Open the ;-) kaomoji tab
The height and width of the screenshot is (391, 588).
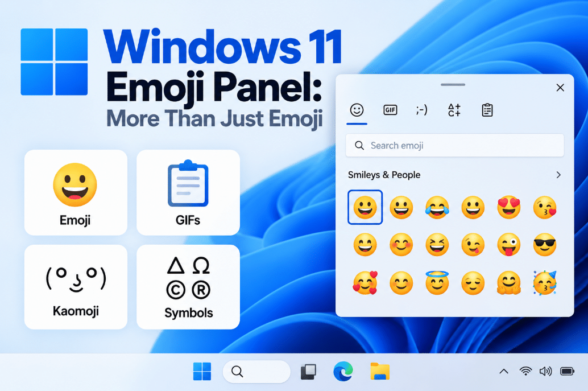[421, 110]
